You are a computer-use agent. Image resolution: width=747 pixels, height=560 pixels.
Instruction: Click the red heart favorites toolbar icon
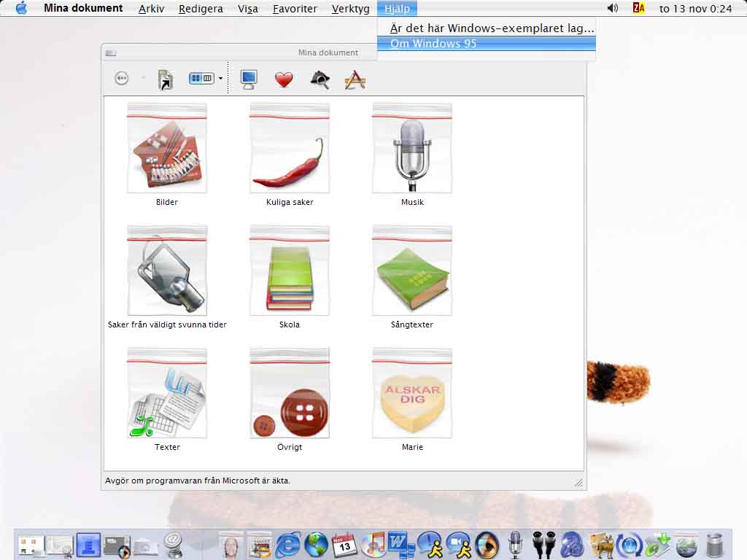coord(284,79)
